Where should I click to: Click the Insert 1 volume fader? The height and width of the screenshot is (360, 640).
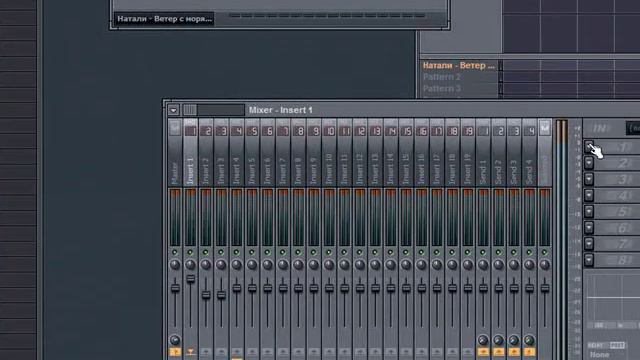tap(191, 279)
